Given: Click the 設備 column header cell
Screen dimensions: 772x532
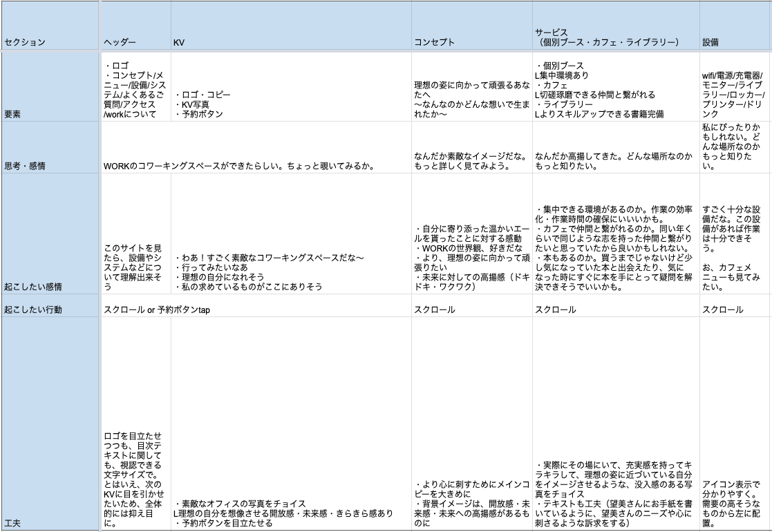Looking at the screenshot, I should point(735,28).
